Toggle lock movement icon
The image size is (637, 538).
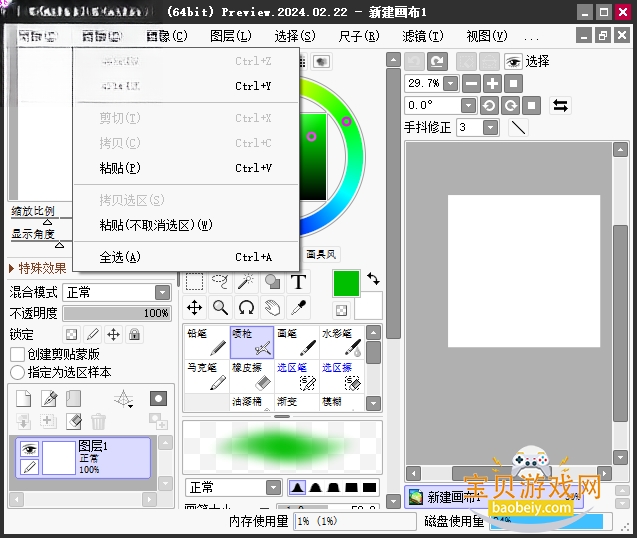pyautogui.click(x=113, y=334)
